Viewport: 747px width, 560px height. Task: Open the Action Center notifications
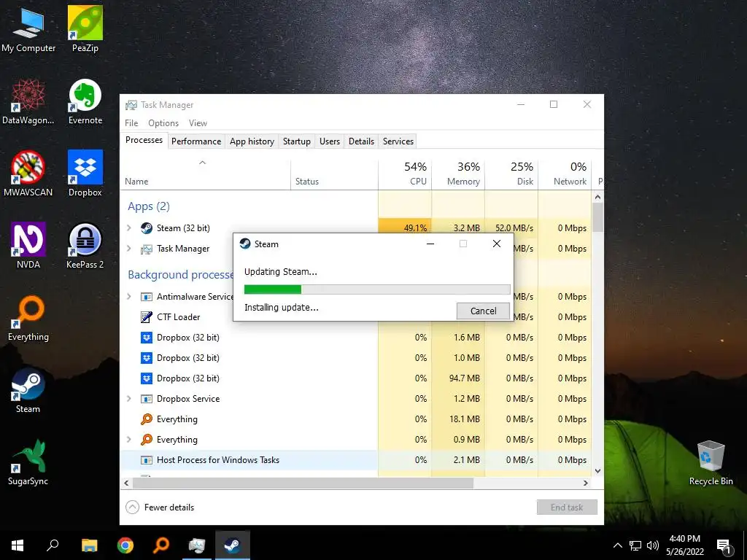tap(724, 545)
